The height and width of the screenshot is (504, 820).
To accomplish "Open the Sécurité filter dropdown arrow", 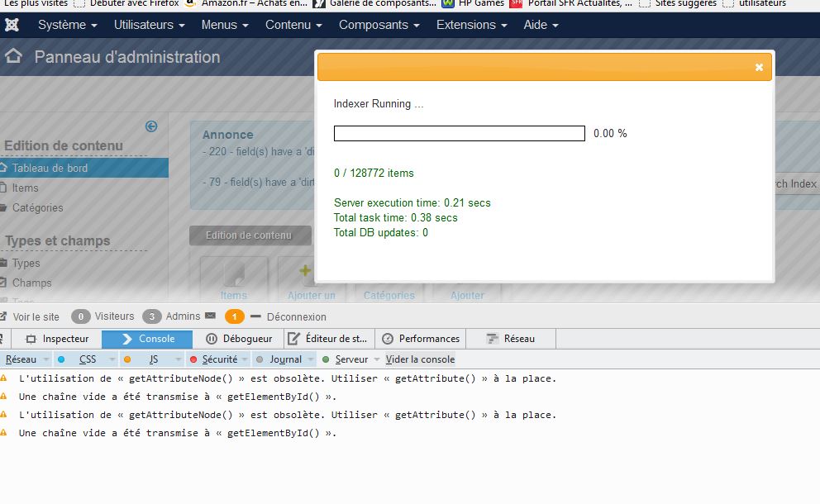I will 245,359.
